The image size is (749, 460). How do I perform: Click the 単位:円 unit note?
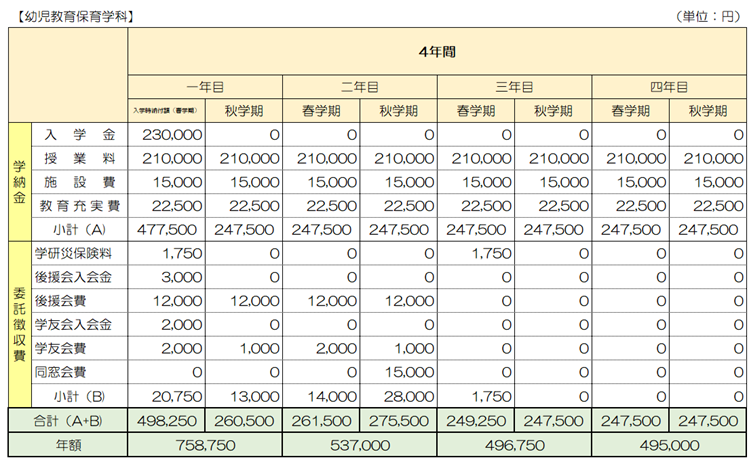(708, 17)
